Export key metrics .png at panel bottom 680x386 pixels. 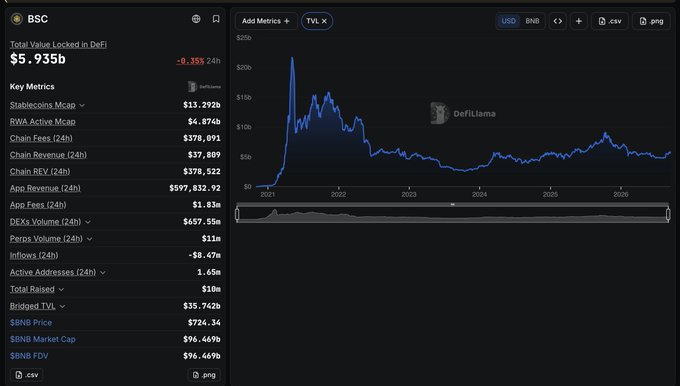tap(204, 375)
